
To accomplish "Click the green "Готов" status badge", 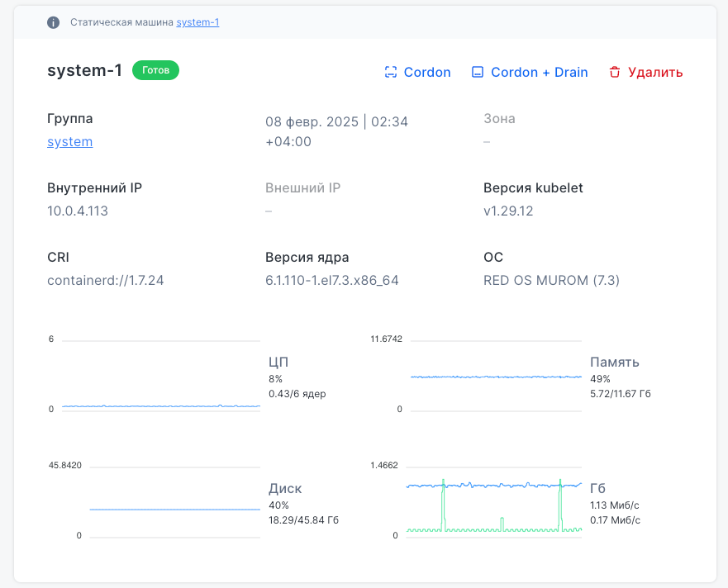I will [155, 70].
